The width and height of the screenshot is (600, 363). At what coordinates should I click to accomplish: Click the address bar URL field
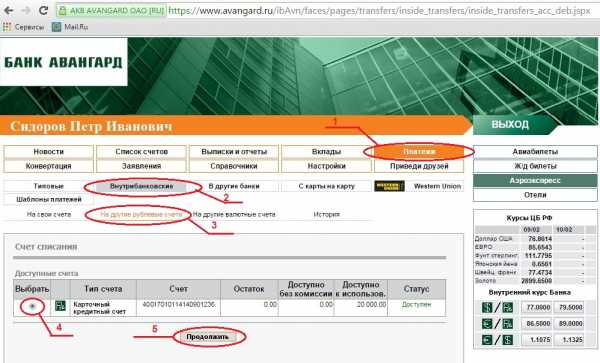coord(379,11)
